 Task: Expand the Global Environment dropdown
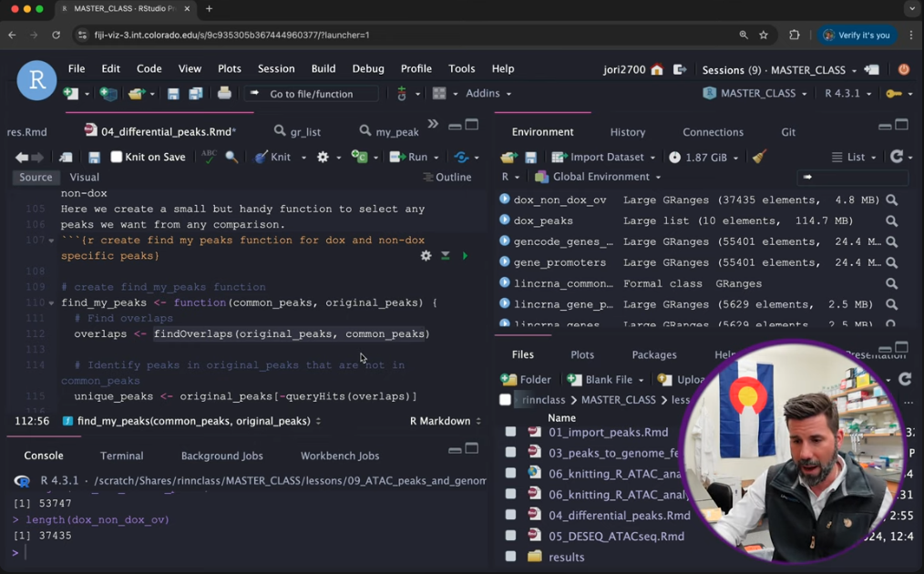point(598,177)
